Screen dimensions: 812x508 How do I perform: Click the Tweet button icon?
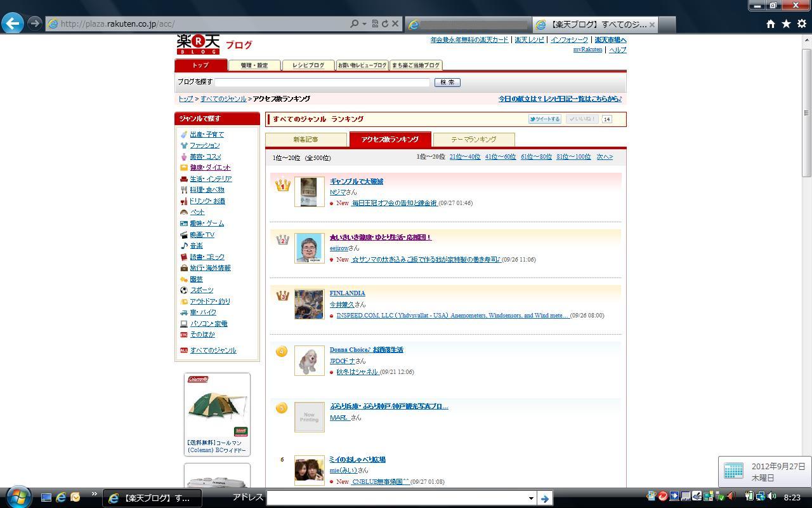544,119
